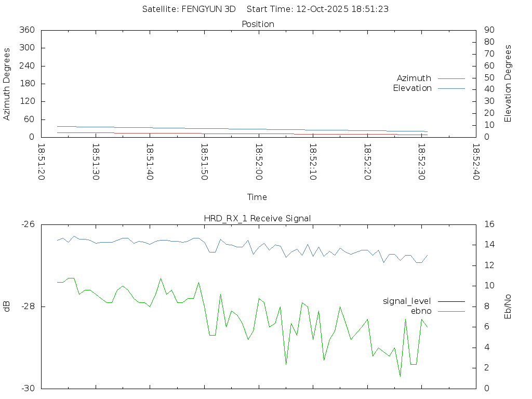Click the Satellite: FENGYUN 3D header text
The width and height of the screenshot is (532, 399).
pos(189,9)
